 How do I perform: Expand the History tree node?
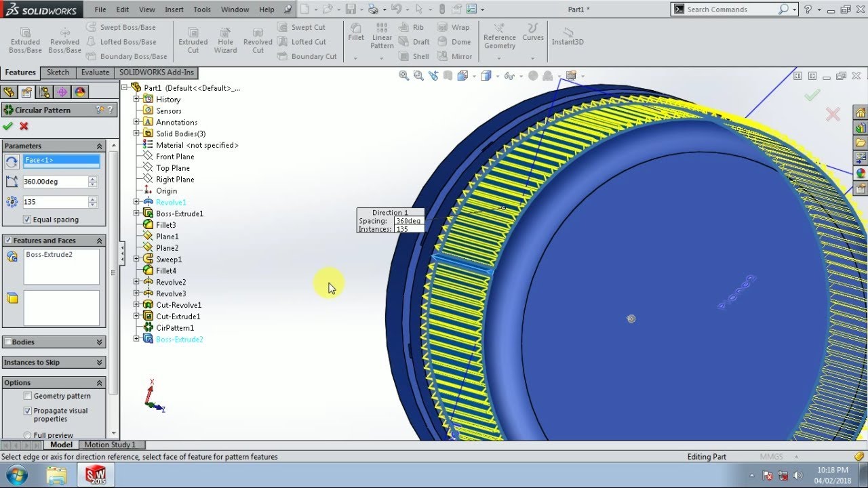click(x=136, y=99)
